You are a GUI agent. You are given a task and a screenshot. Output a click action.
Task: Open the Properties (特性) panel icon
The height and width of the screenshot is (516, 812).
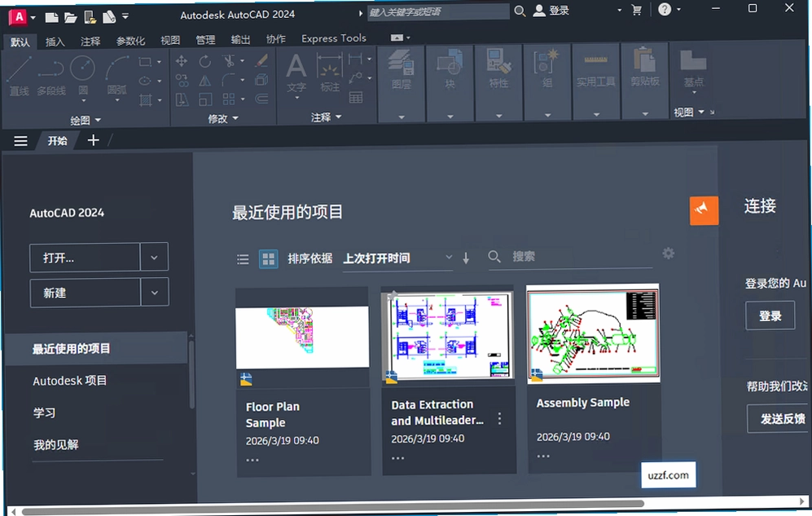pos(498,68)
